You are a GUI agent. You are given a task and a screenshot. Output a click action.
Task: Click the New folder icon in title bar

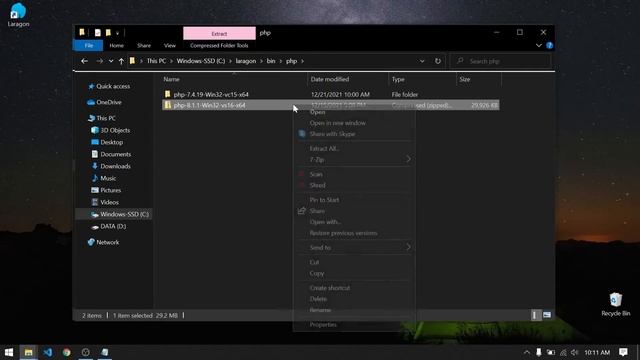(x=108, y=33)
